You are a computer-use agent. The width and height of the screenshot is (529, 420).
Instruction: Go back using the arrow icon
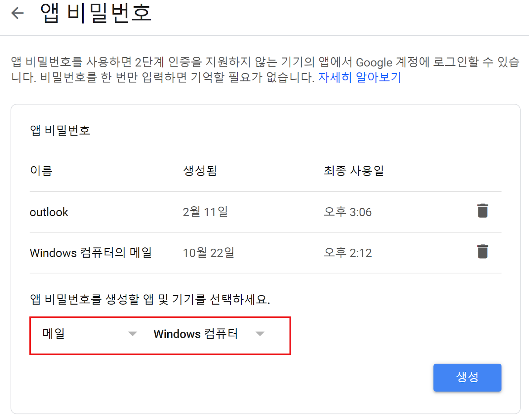pos(17,13)
